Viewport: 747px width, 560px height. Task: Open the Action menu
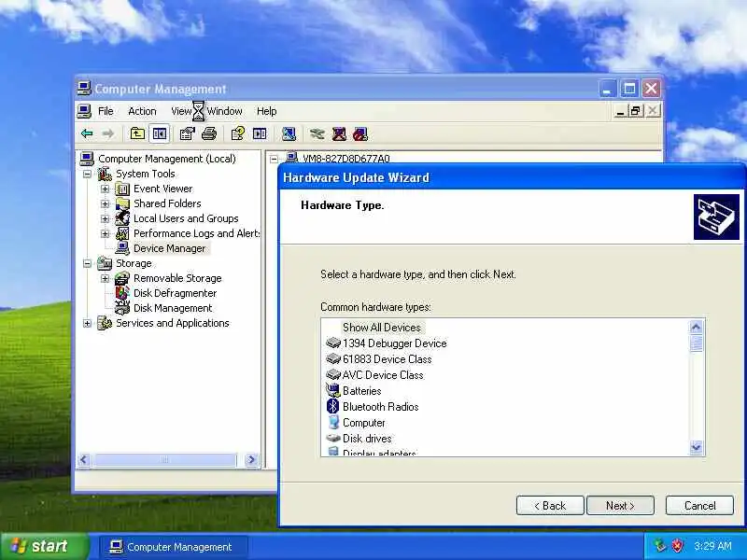[x=142, y=111]
